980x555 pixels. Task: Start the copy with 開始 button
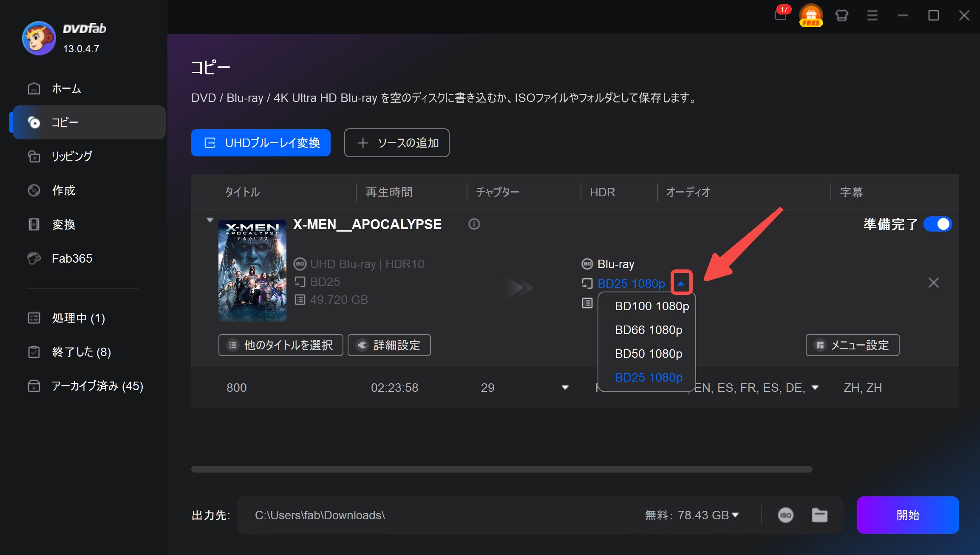click(x=908, y=515)
